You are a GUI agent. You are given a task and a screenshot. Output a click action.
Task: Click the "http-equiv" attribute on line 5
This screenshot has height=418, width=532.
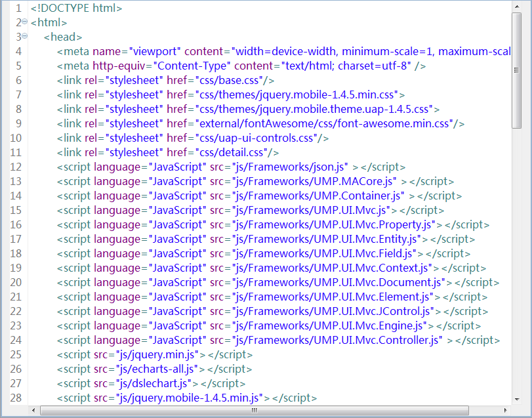[119, 66]
